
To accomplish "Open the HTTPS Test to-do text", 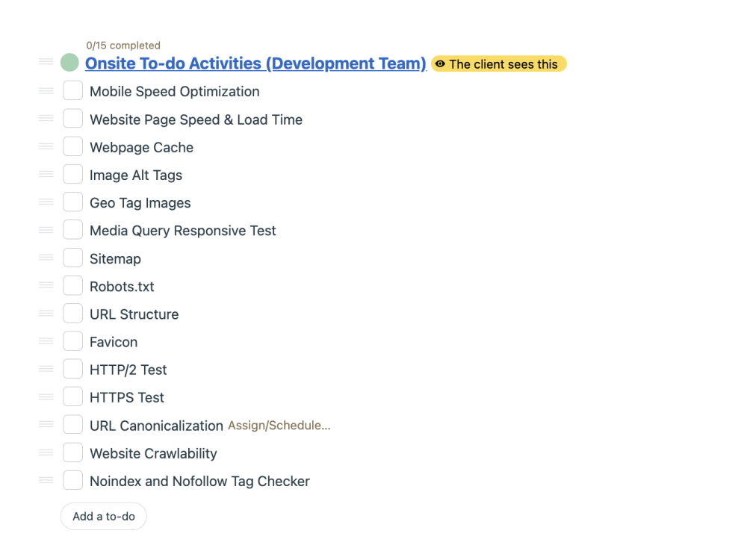I will 127,397.
